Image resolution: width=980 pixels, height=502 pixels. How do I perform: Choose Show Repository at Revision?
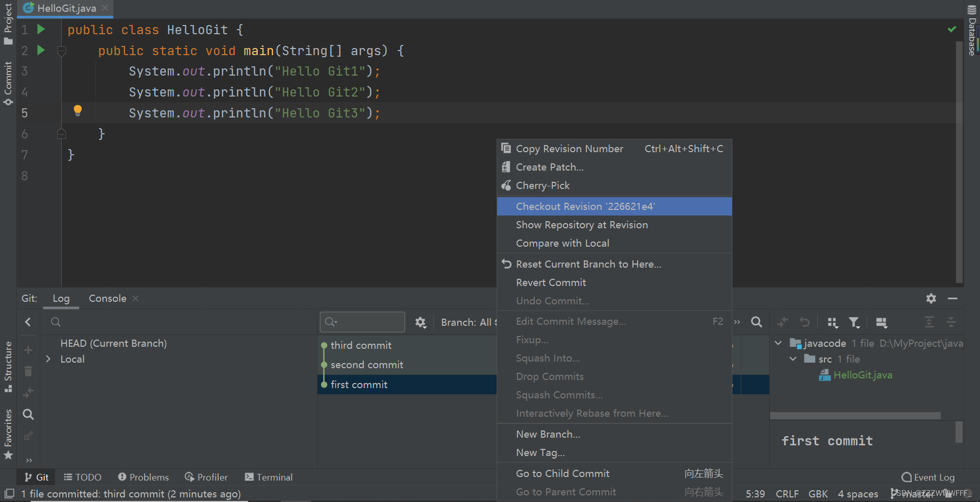click(614, 225)
